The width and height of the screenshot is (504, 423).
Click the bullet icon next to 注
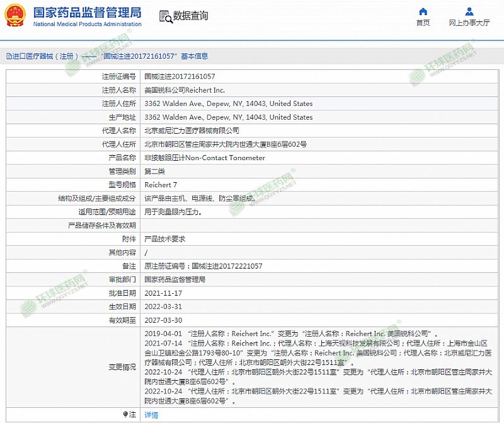[x=125, y=414]
